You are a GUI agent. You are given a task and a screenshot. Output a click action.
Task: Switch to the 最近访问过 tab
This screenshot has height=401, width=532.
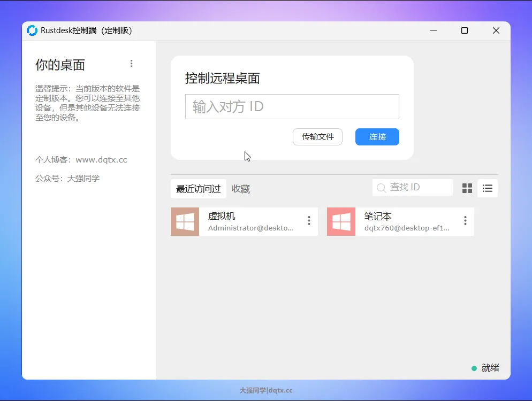(198, 189)
